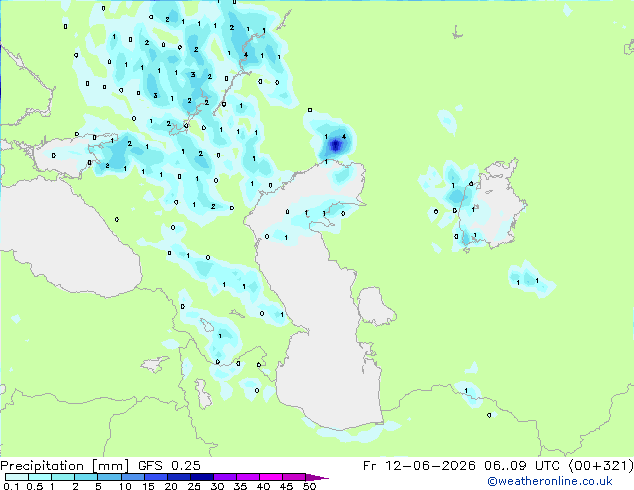
Task: Click the '45' legend scale label
Action: click(286, 486)
